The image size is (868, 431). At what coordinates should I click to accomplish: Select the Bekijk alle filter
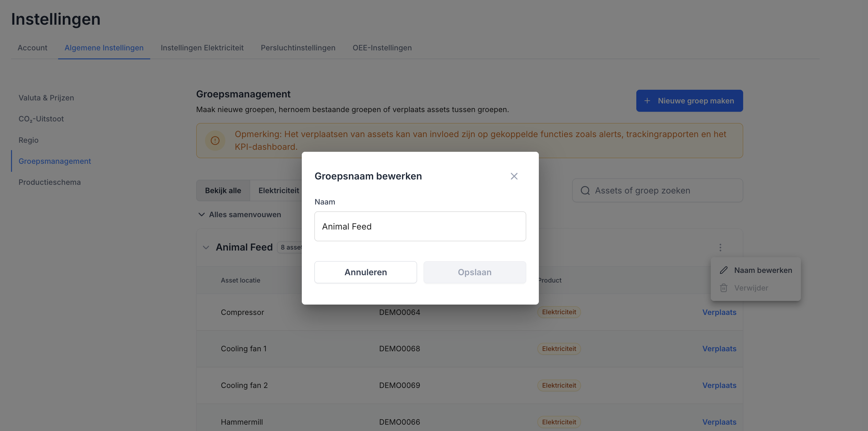point(223,190)
